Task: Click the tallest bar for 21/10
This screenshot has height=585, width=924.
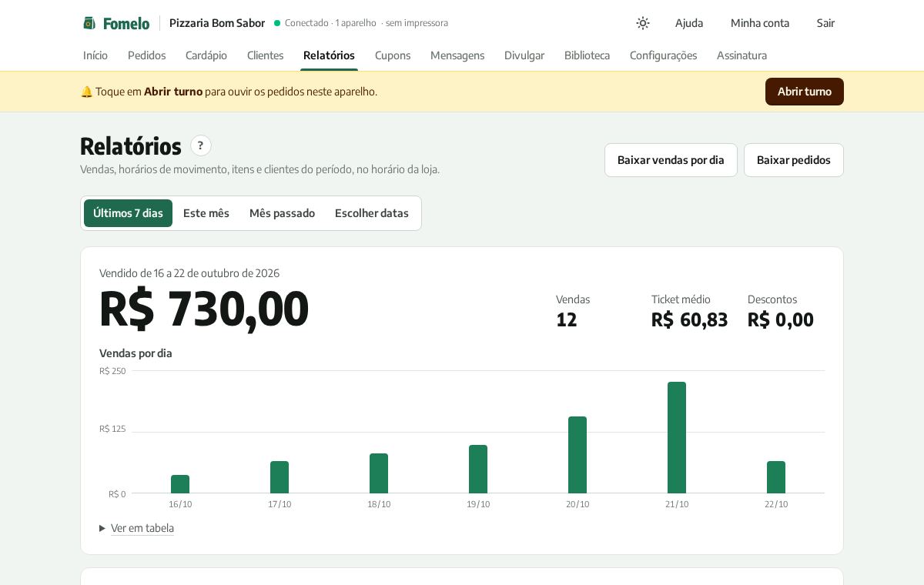Action: pos(677,437)
